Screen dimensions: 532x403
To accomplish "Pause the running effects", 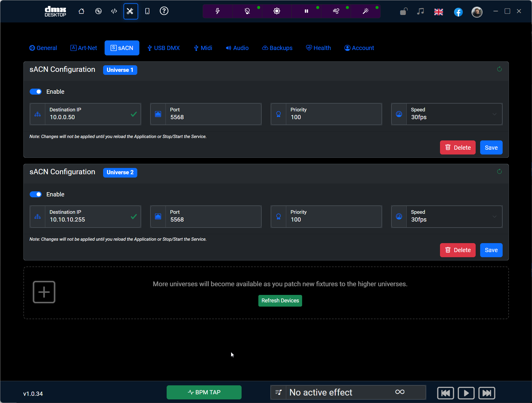I will tap(306, 11).
